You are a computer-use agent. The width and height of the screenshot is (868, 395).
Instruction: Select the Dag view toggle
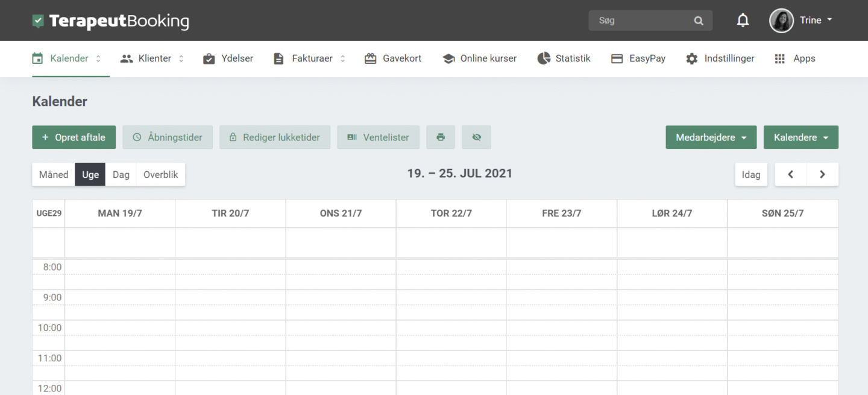(121, 174)
